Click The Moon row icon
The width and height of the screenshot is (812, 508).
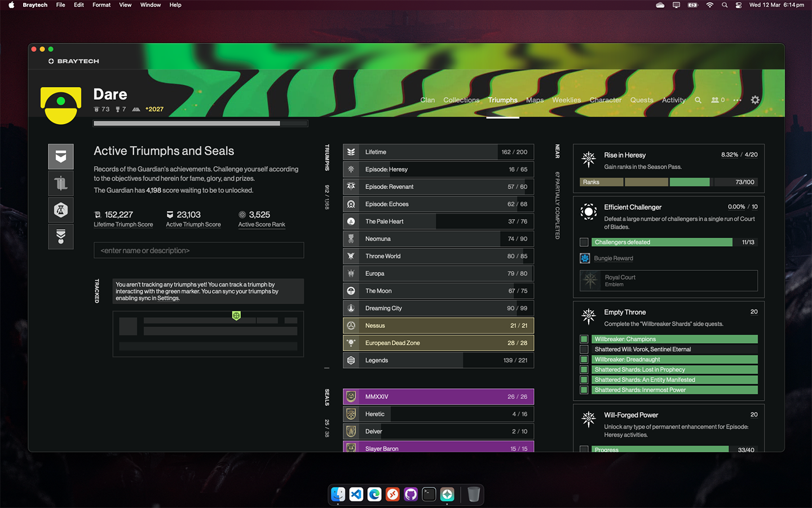[351, 291]
